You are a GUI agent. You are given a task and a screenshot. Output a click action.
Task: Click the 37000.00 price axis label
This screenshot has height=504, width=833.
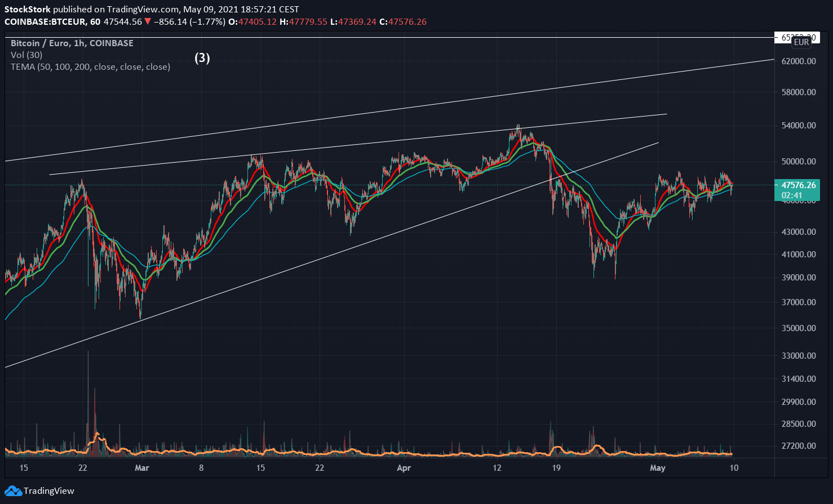pos(798,302)
